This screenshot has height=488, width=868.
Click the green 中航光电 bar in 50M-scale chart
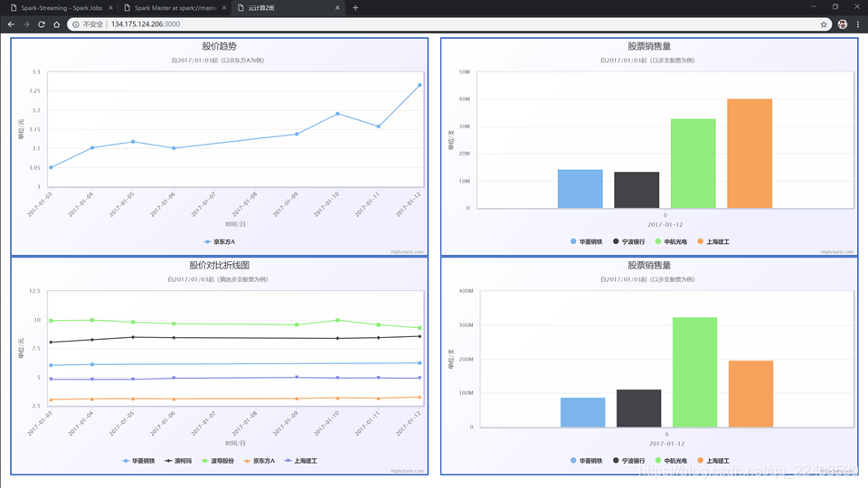tap(693, 164)
